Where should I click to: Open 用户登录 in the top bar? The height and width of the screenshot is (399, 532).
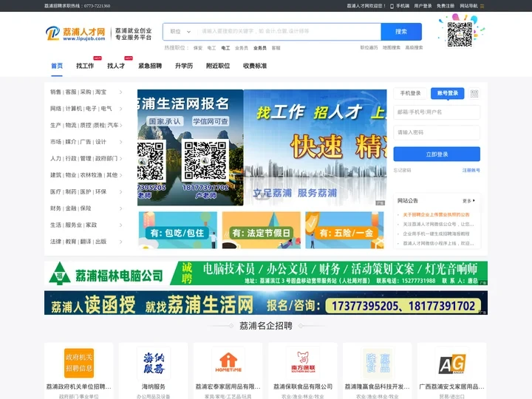pyautogui.click(x=423, y=6)
